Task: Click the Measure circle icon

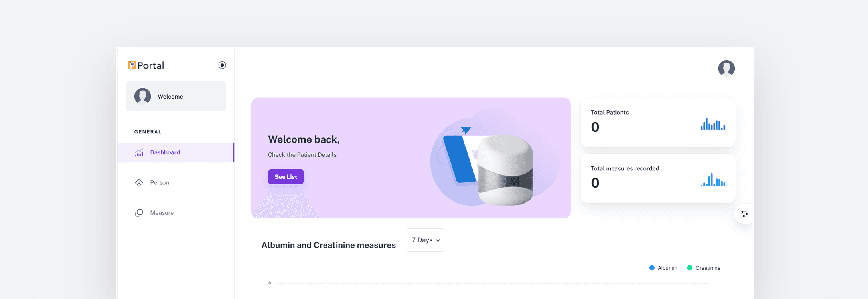Action: (x=139, y=213)
